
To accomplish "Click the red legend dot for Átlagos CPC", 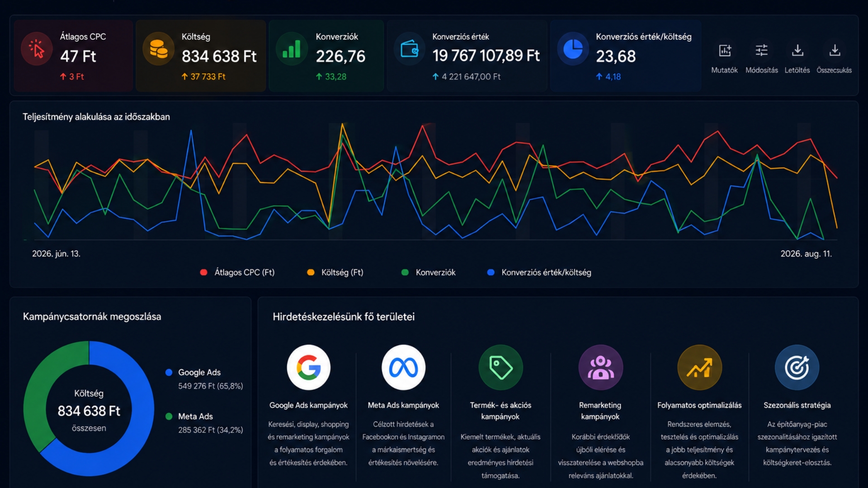I will click(x=203, y=272).
